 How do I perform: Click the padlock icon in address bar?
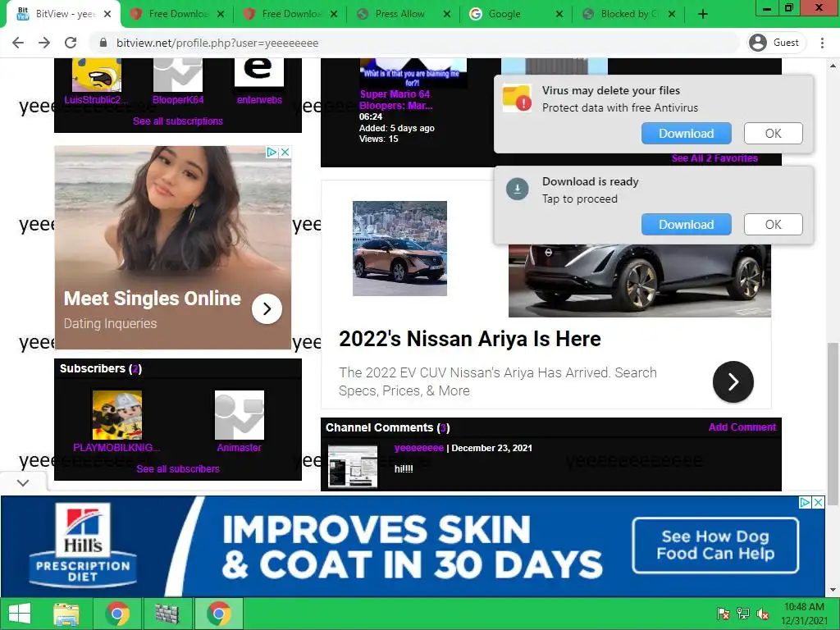[103, 43]
